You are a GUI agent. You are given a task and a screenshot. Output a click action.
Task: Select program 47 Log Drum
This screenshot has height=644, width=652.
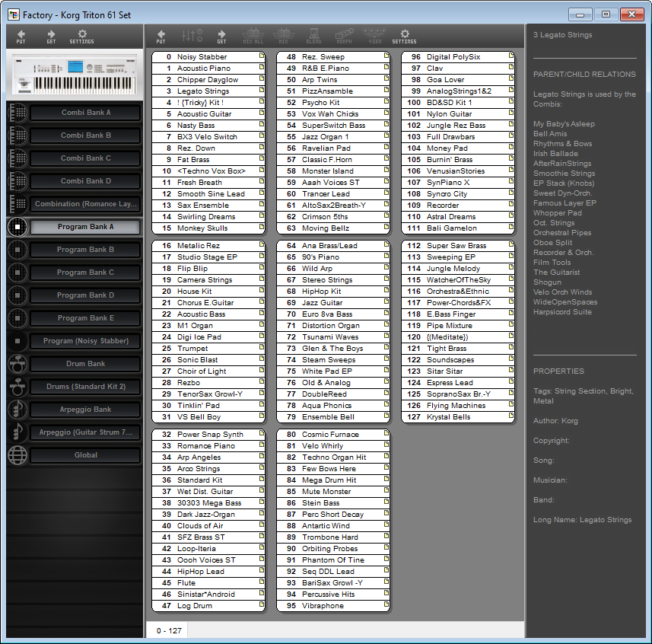click(x=208, y=606)
